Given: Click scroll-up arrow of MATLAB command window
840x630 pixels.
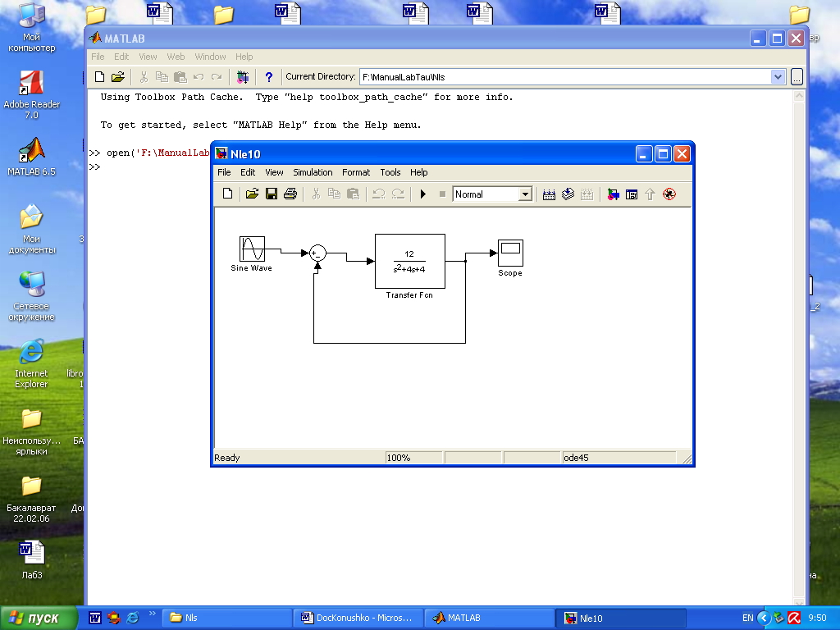Looking at the screenshot, I should click(799, 96).
